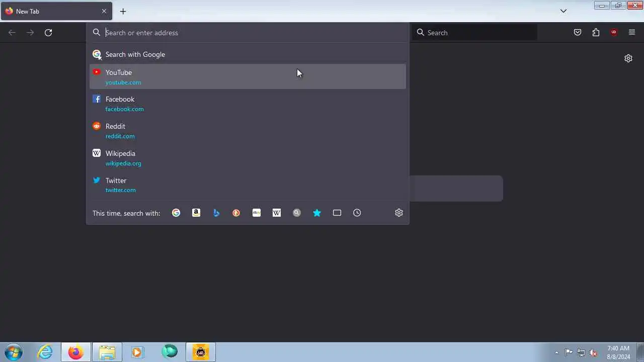This screenshot has width=644, height=362.
Task: Open the Reddit suggestion row
Action: [248, 131]
